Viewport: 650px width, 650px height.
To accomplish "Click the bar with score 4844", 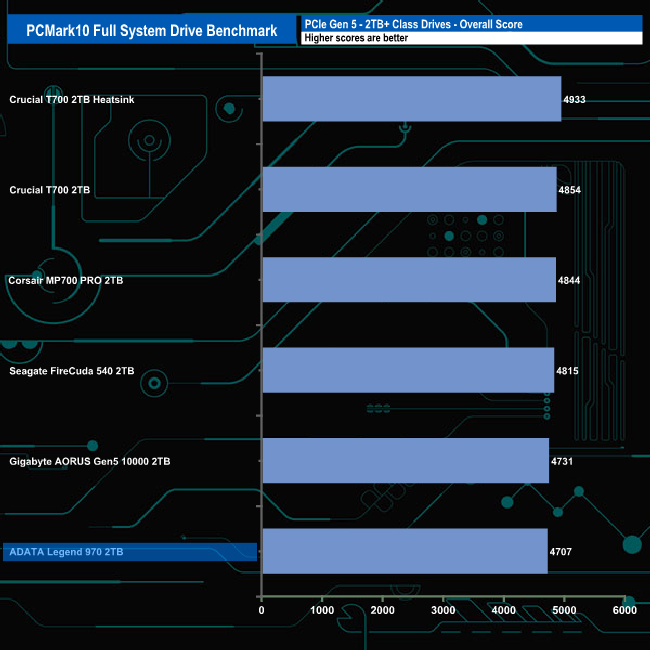I will (x=409, y=280).
